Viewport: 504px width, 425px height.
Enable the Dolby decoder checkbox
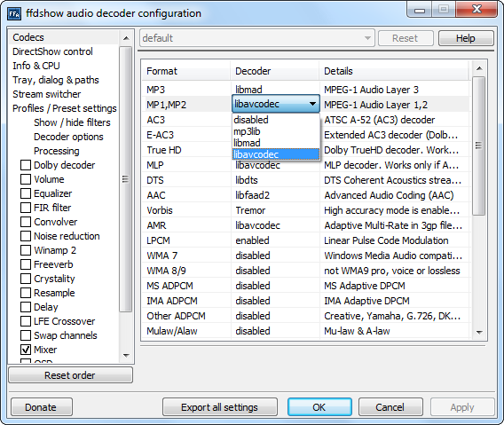point(26,165)
